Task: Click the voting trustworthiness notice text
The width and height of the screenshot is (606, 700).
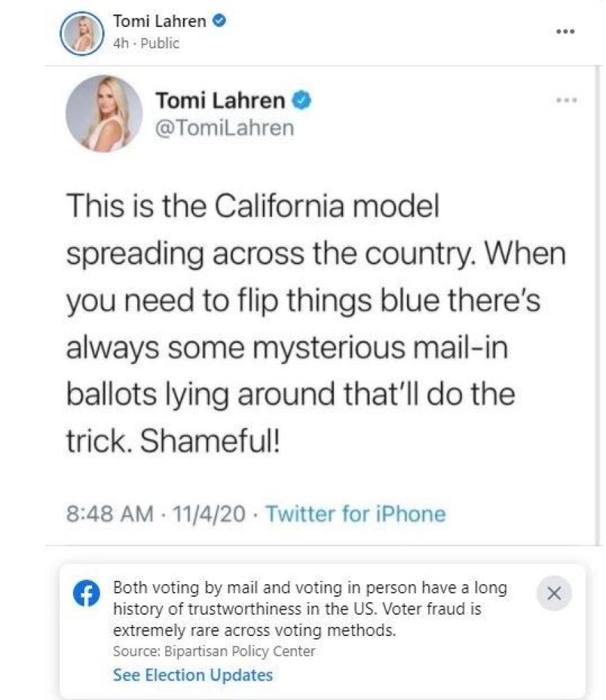Action: [x=309, y=609]
